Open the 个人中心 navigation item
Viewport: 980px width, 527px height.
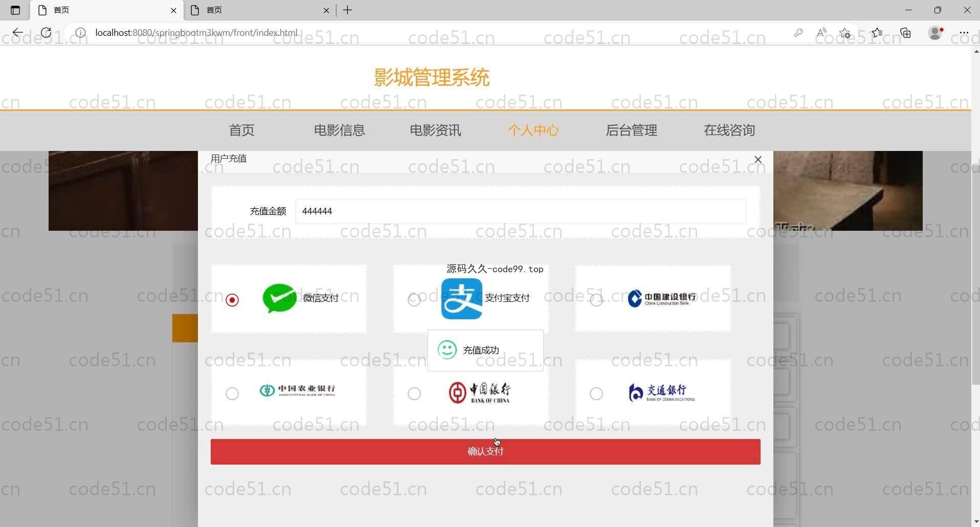533,130
